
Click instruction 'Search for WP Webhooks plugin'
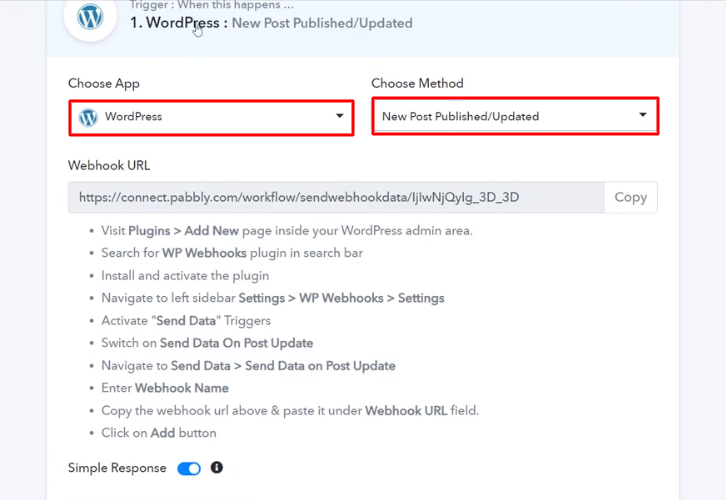coord(232,253)
